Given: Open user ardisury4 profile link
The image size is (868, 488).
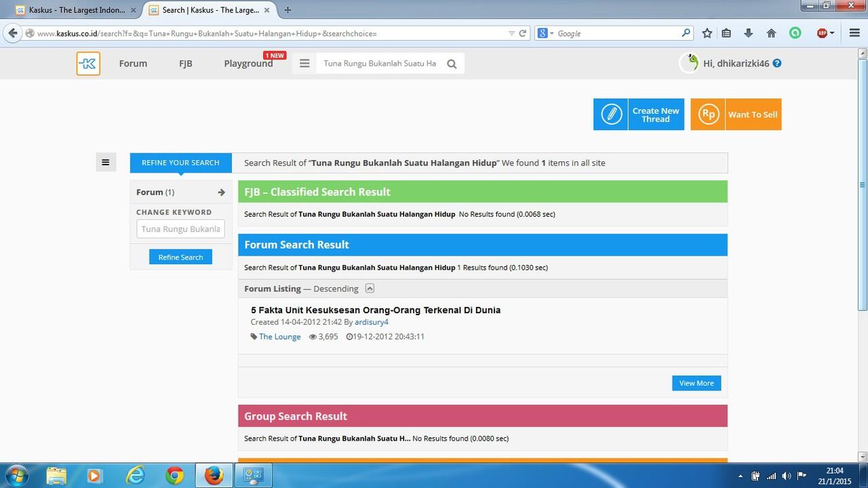Looking at the screenshot, I should tap(372, 322).
